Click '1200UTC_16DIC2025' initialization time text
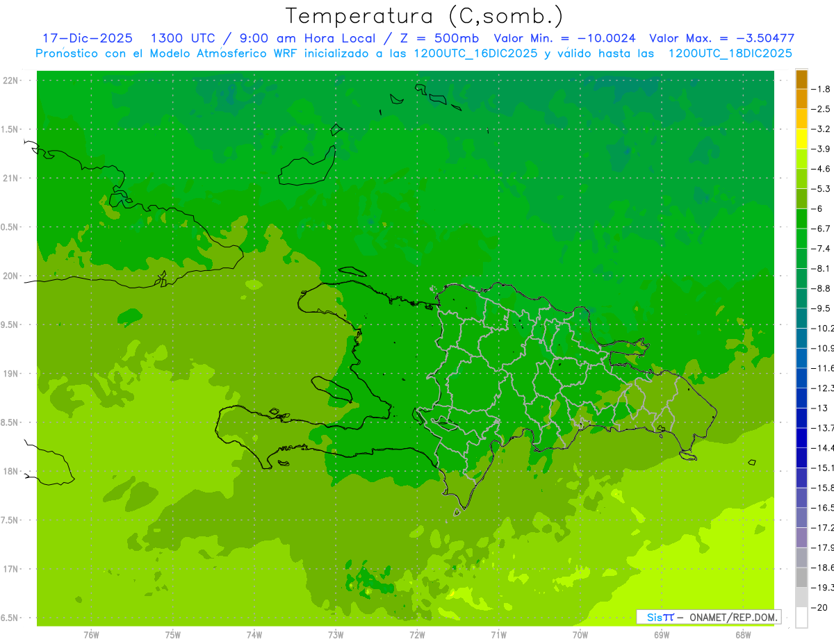This screenshot has height=644, width=834. coord(475,53)
